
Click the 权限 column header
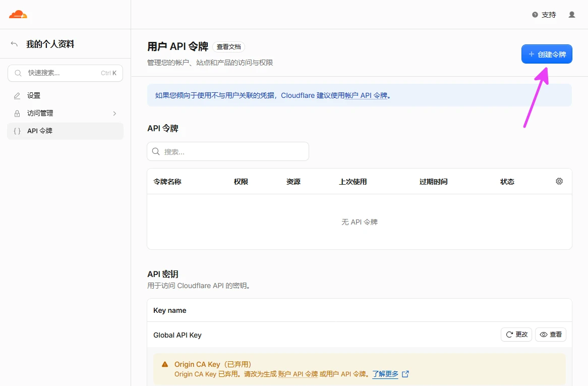pyautogui.click(x=241, y=182)
